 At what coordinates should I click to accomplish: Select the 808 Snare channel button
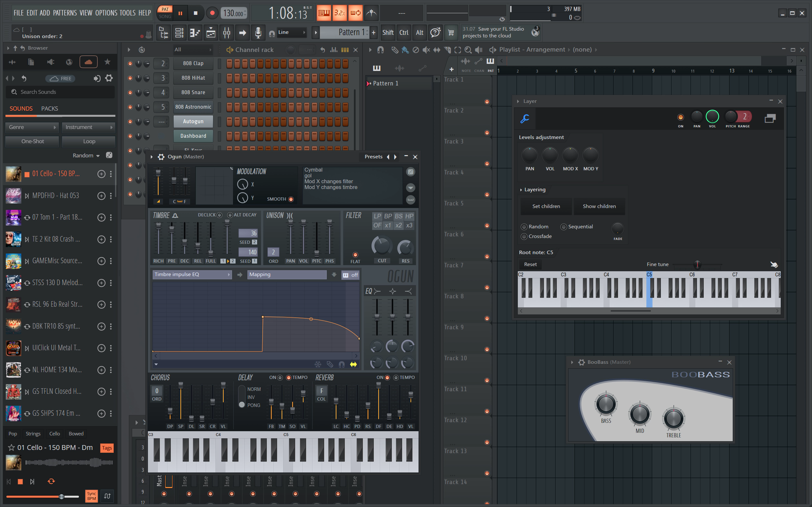[193, 93]
